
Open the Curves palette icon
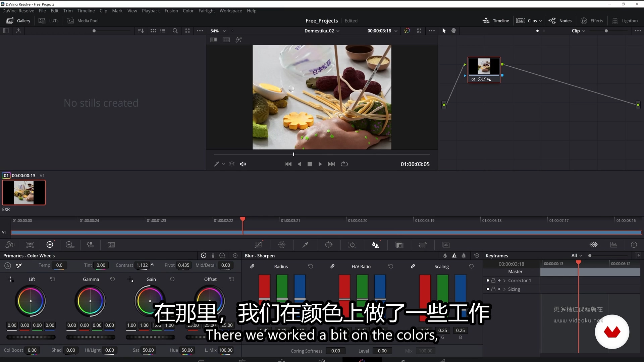click(x=258, y=245)
